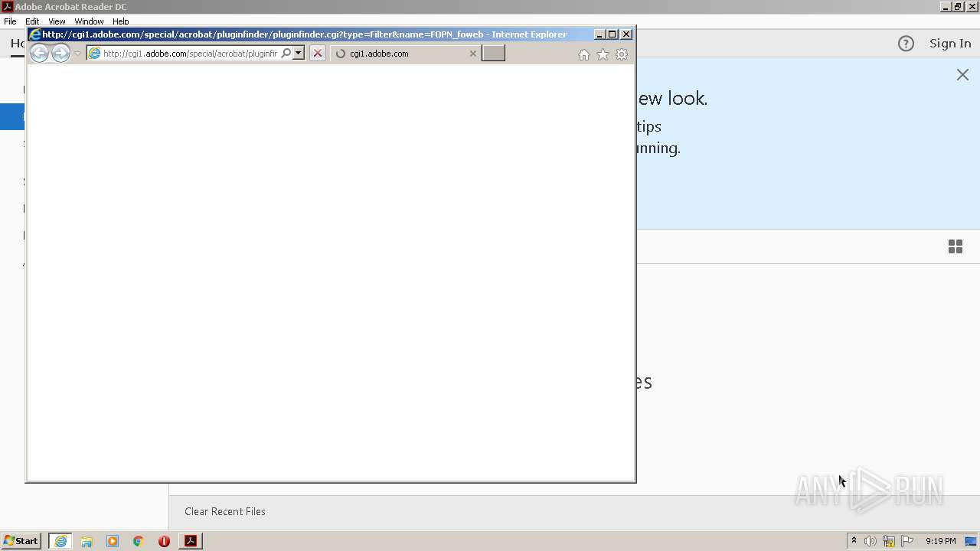This screenshot has width=980, height=551.
Task: Open IE tools gear menu
Action: click(622, 54)
